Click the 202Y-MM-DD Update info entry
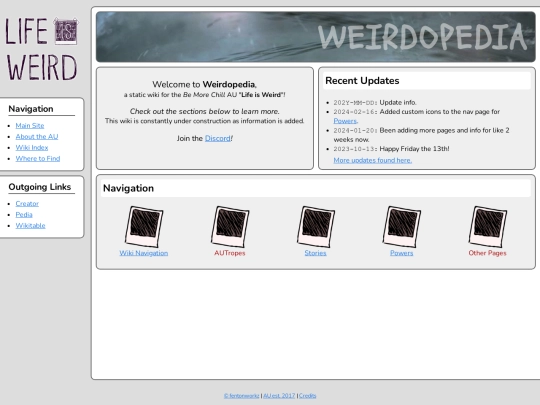This screenshot has width=540, height=405. click(375, 103)
